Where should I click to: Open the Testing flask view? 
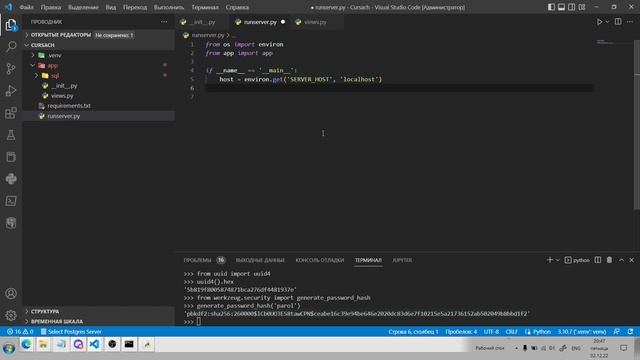point(11,135)
